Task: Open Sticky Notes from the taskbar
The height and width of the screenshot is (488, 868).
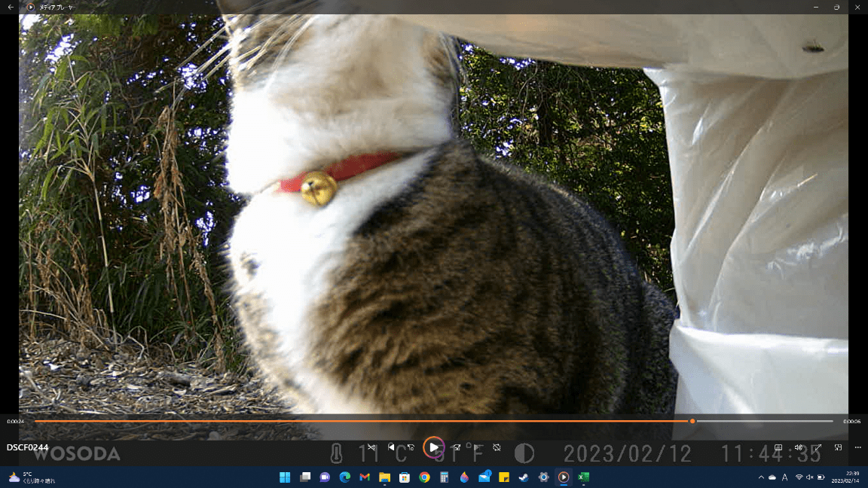Action: (x=504, y=477)
